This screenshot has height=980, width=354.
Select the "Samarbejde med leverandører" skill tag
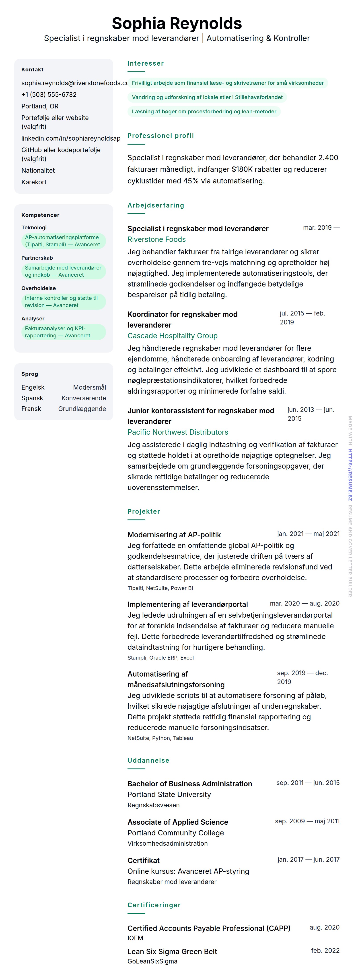63,271
